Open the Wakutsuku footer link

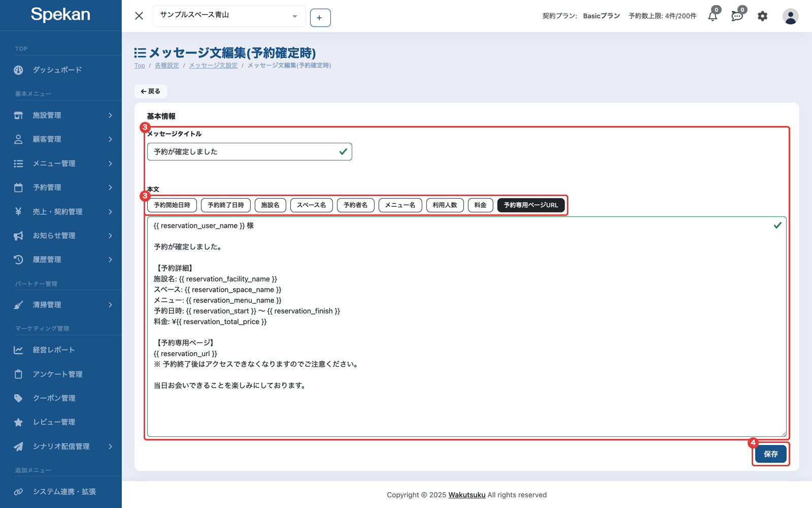click(x=467, y=495)
